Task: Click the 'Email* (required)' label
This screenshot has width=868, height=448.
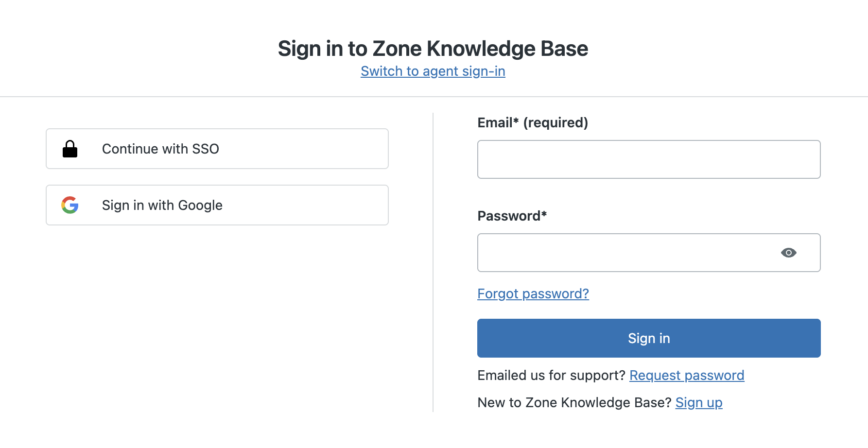Action: pos(532,122)
